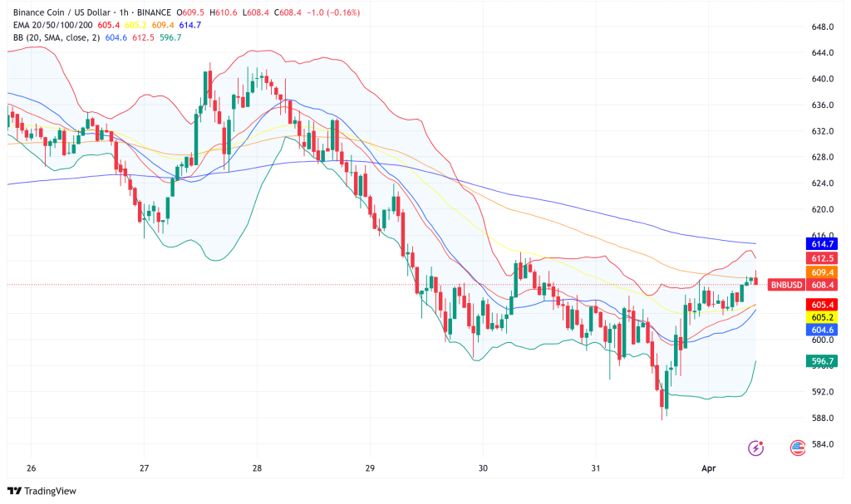Click date label 28 on time axis
Image resolution: width=851 pixels, height=504 pixels.
tap(257, 468)
